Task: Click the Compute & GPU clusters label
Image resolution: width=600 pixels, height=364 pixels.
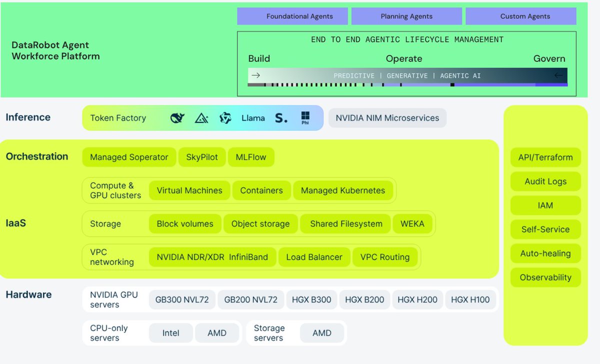Action: (115, 190)
